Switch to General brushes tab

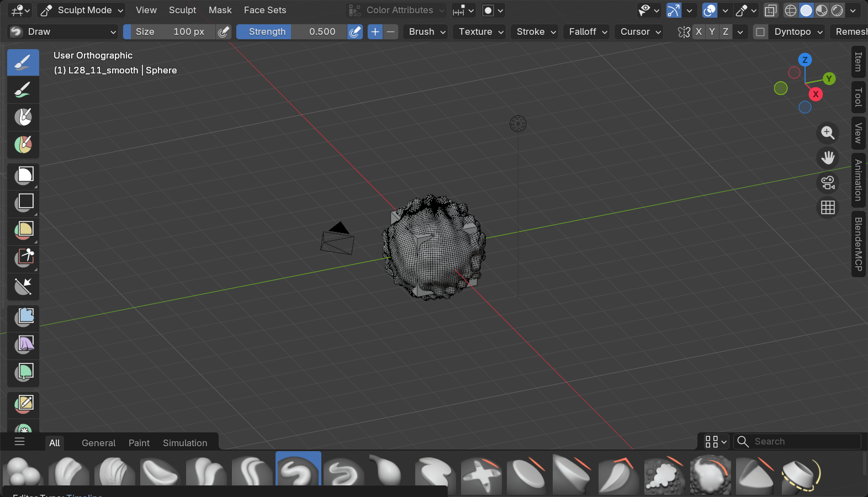click(98, 443)
